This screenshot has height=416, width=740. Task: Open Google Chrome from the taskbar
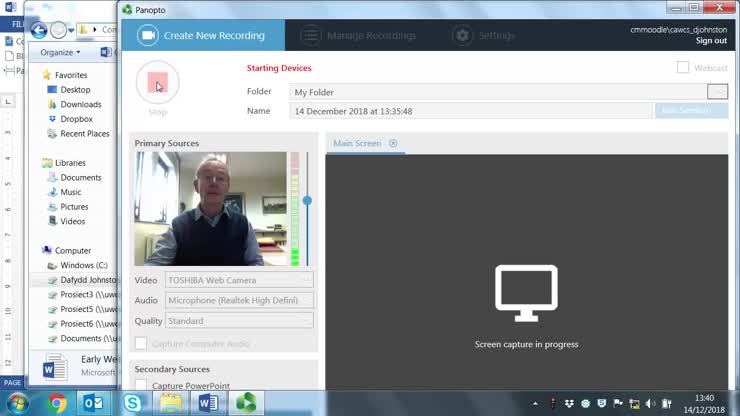click(57, 402)
